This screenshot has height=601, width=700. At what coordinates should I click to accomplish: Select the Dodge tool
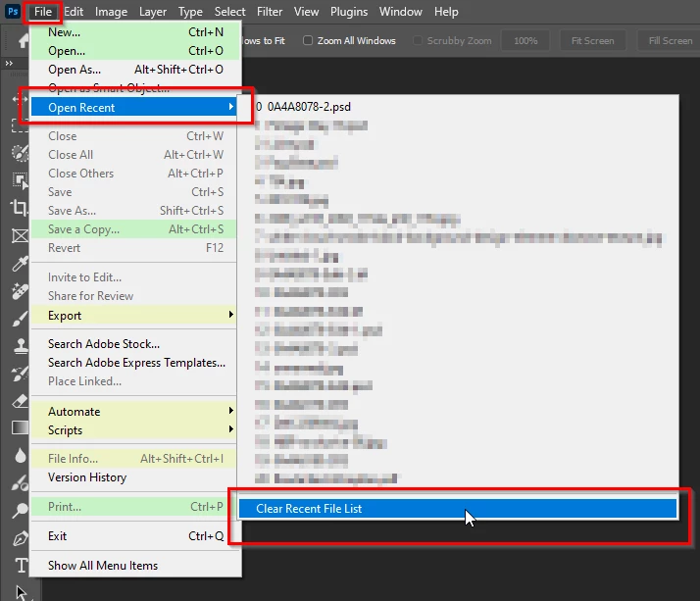[20, 510]
